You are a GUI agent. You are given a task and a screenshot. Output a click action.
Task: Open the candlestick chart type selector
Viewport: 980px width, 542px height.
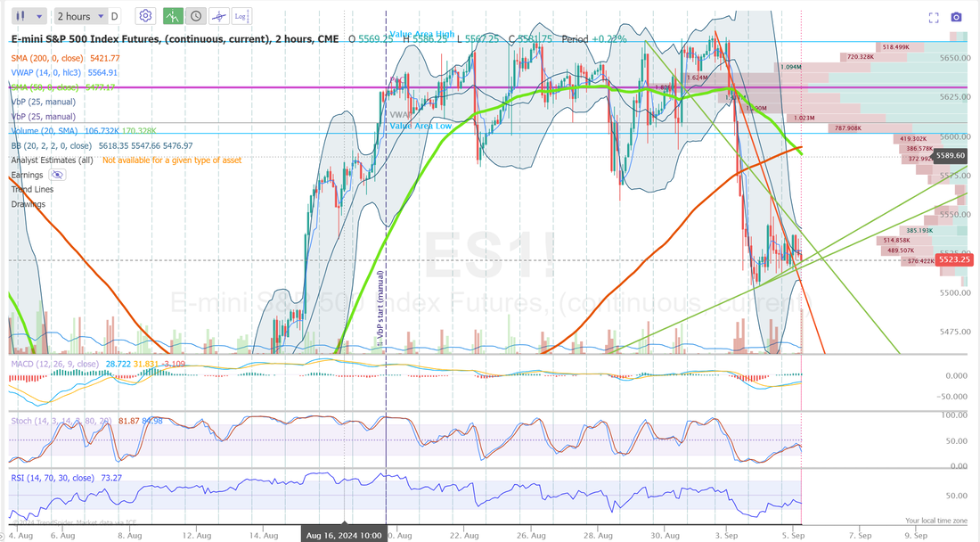(x=29, y=16)
